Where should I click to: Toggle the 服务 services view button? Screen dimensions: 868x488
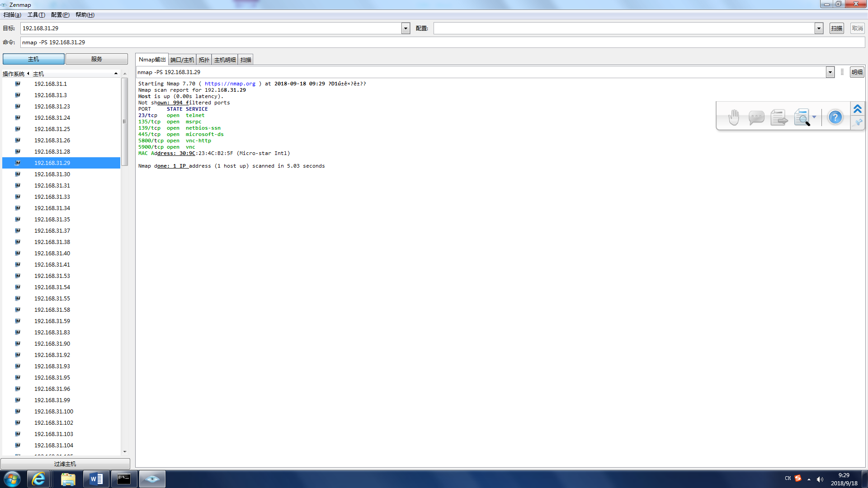96,59
